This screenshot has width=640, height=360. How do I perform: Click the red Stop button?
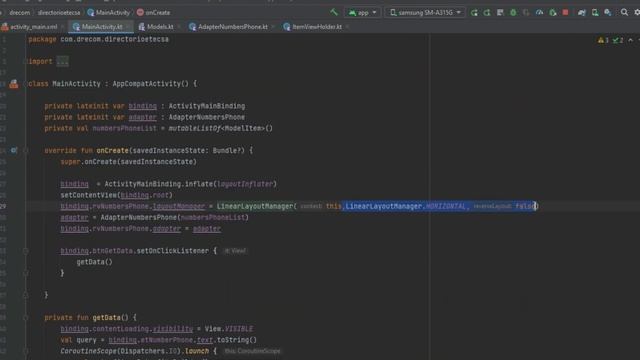[x=565, y=13]
